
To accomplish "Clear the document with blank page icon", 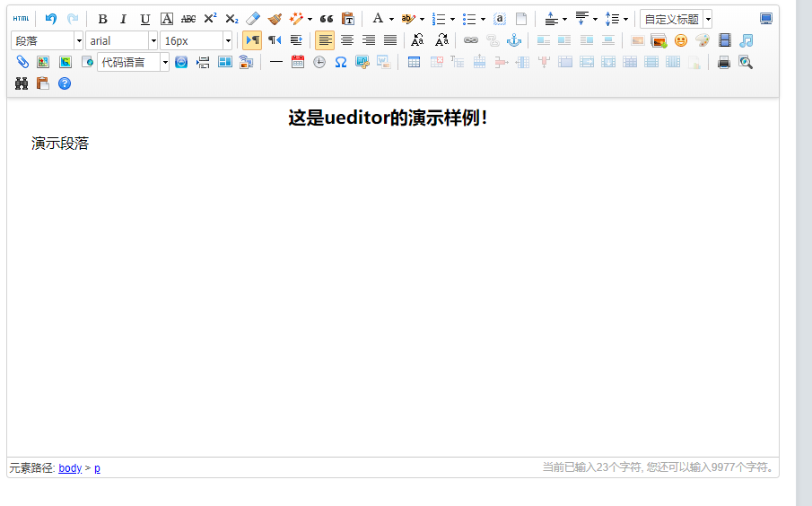I will click(521, 19).
